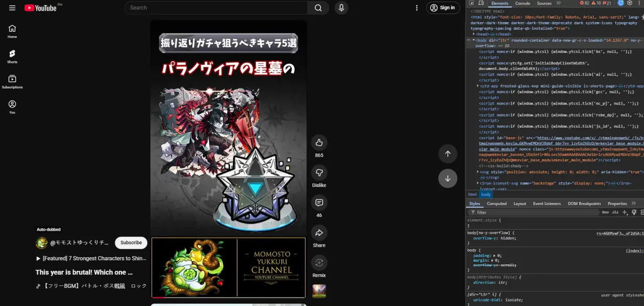Open the Layout tab

[520, 203]
